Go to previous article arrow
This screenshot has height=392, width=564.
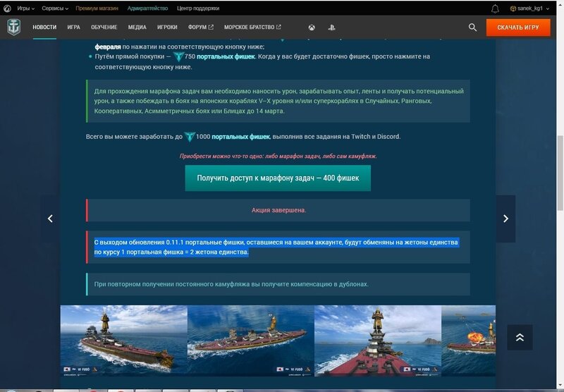click(x=50, y=219)
